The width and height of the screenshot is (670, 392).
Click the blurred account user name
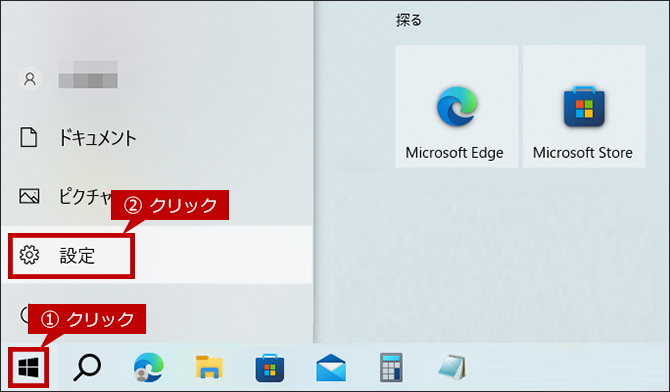pyautogui.click(x=88, y=74)
